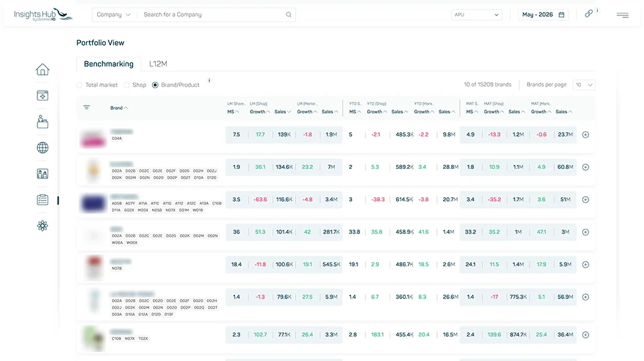The image size is (644, 361).
Task: Open the pharmacy cross sidebar icon
Action: (x=43, y=95)
